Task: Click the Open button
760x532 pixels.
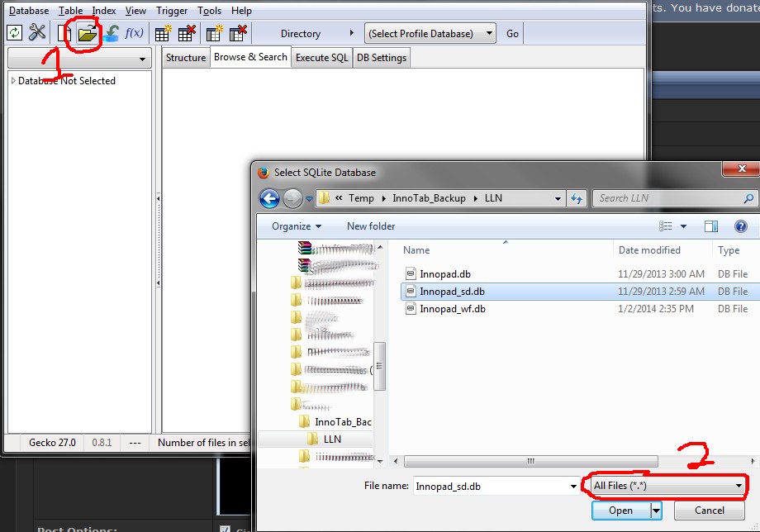Action: [x=620, y=511]
